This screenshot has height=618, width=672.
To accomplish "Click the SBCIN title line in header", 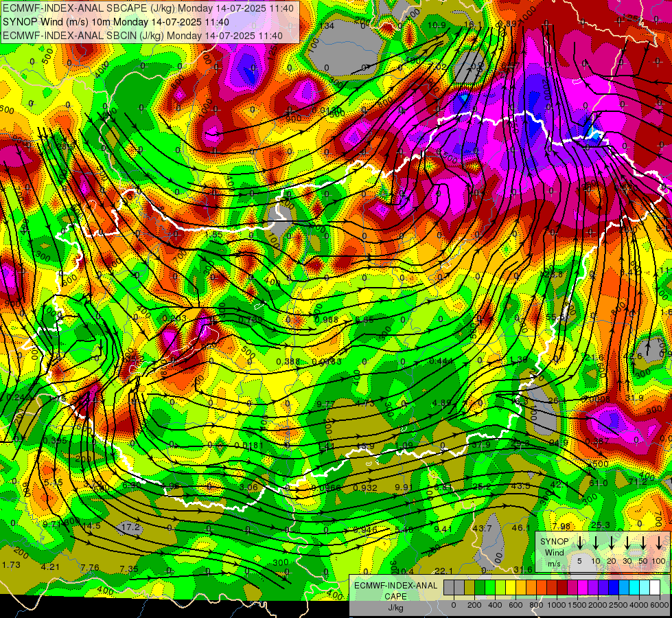I will pos(143,36).
